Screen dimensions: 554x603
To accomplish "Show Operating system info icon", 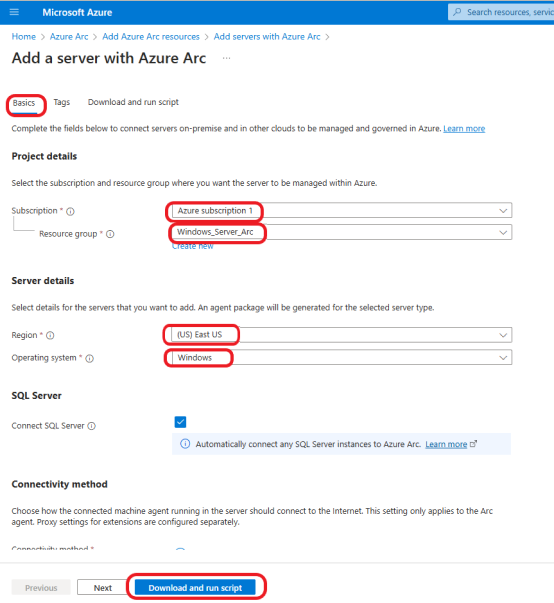I will tap(90, 358).
